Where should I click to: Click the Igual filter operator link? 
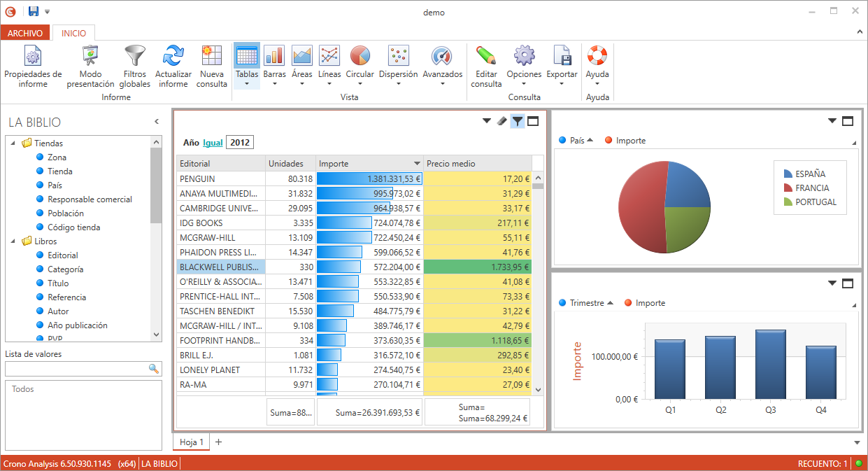[211, 141]
